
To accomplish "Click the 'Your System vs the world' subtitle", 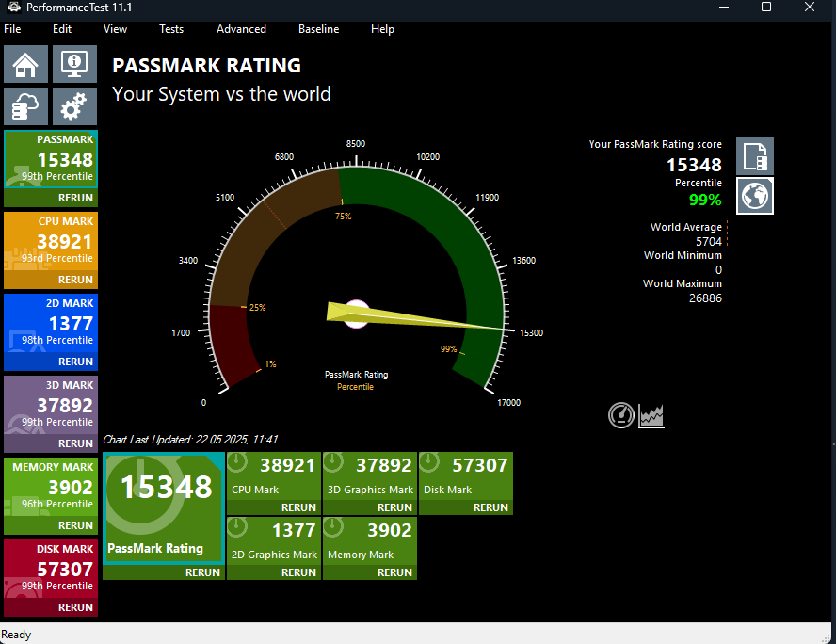I will (221, 94).
